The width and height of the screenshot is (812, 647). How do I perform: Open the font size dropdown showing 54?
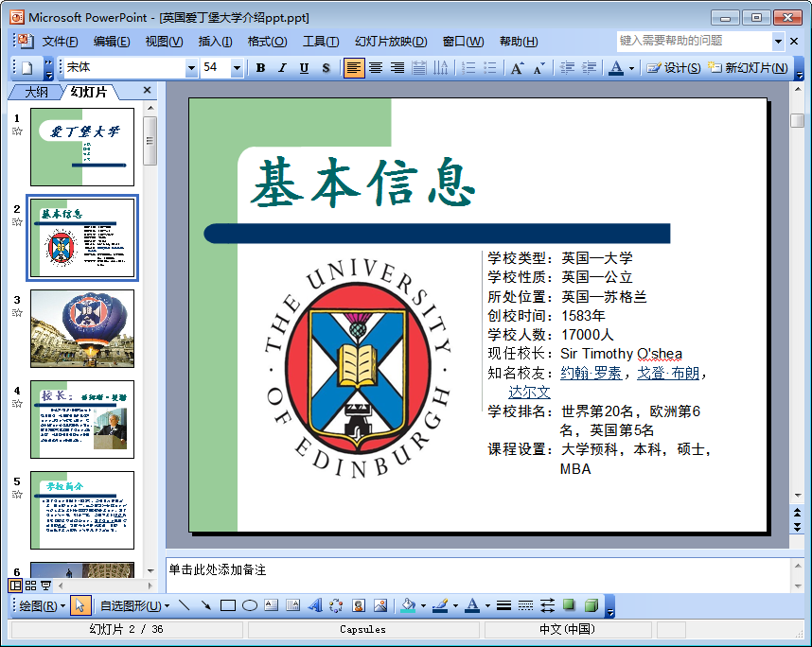pos(237,68)
